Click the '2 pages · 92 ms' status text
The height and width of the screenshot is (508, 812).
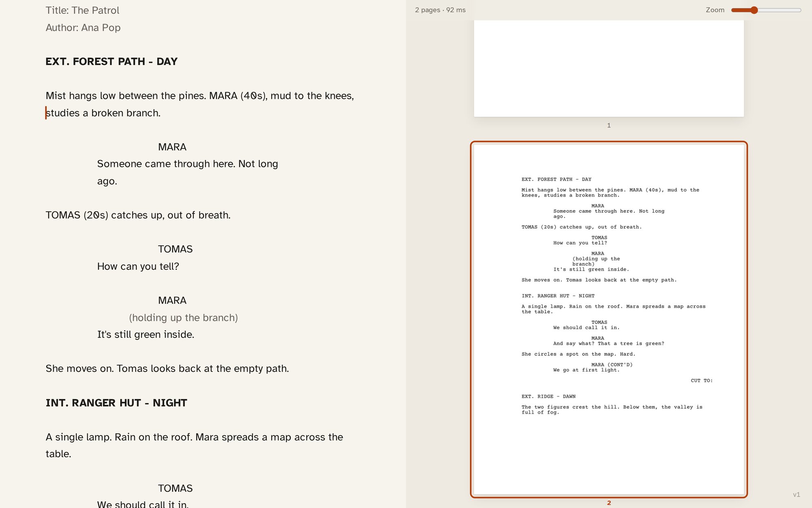[440, 10]
